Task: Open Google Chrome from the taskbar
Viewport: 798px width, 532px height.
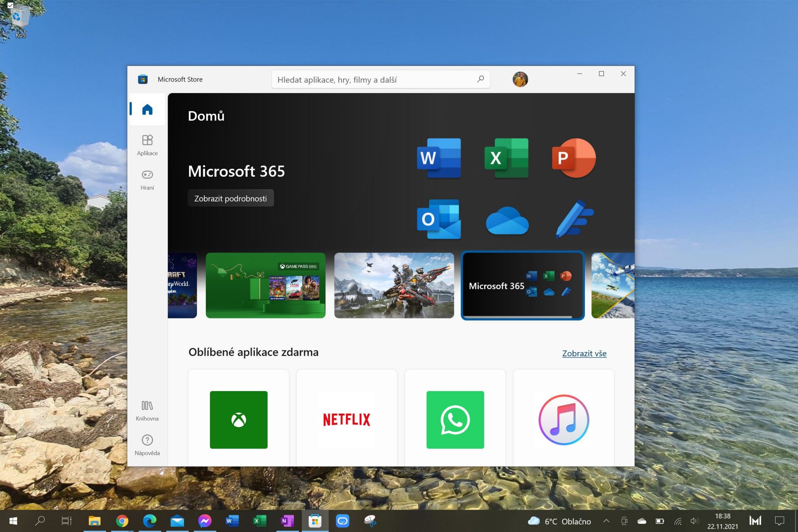Action: (x=122, y=521)
